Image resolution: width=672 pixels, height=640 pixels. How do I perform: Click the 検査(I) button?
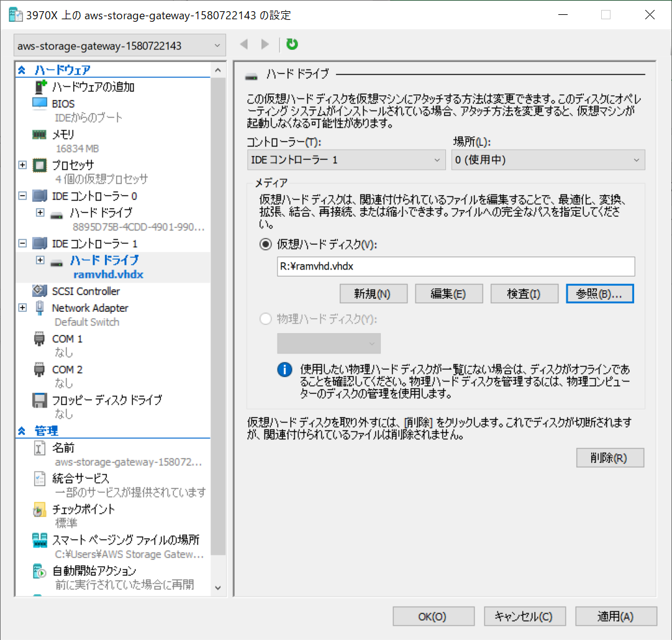(x=524, y=294)
